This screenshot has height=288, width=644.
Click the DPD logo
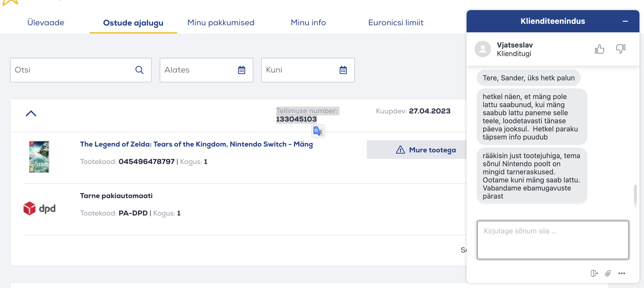tap(39, 208)
